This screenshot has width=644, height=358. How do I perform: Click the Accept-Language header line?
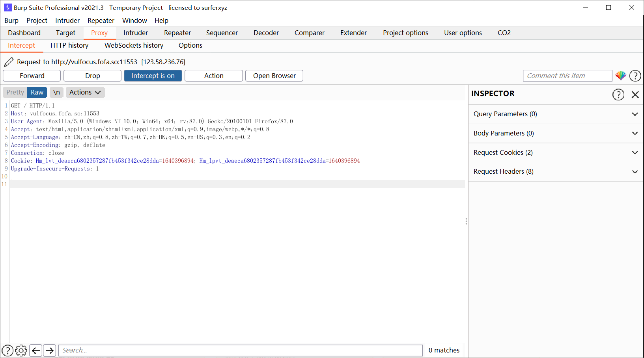point(131,137)
